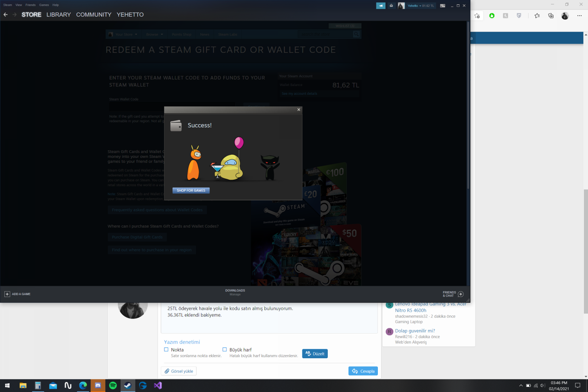
Task: Click the taskbar clock and date
Action: [x=559, y=385]
